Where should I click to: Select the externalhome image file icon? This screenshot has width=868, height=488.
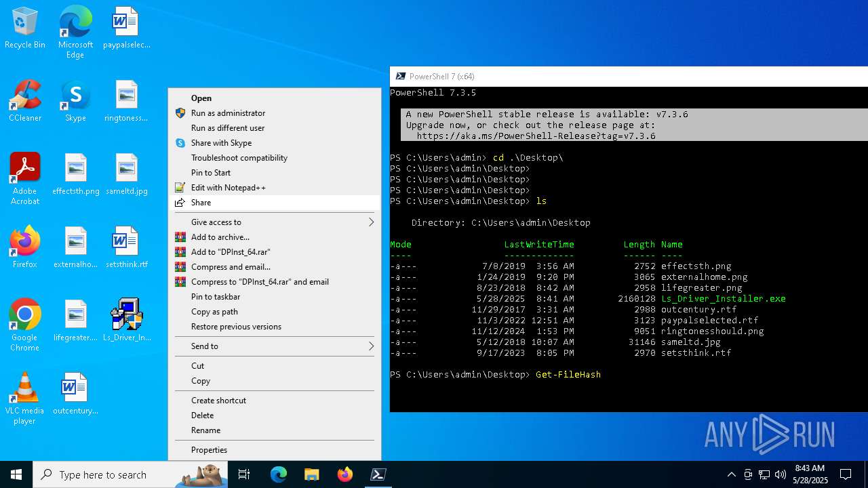click(x=75, y=248)
